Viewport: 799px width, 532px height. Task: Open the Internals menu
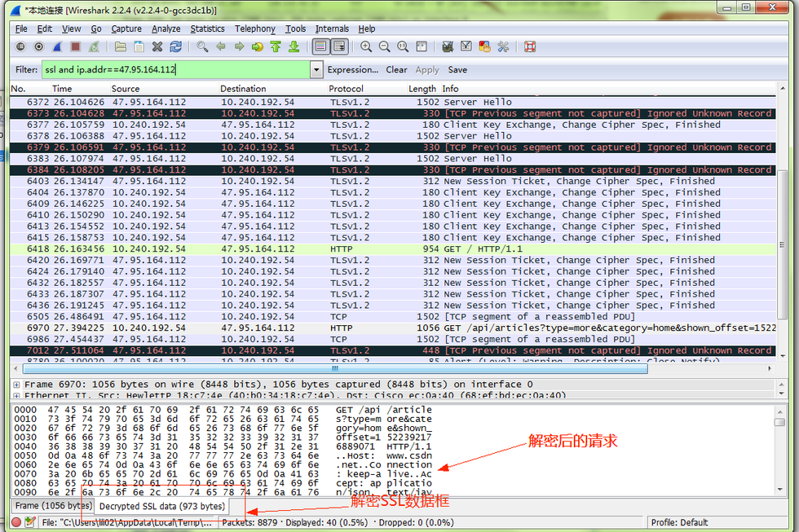(x=332, y=29)
